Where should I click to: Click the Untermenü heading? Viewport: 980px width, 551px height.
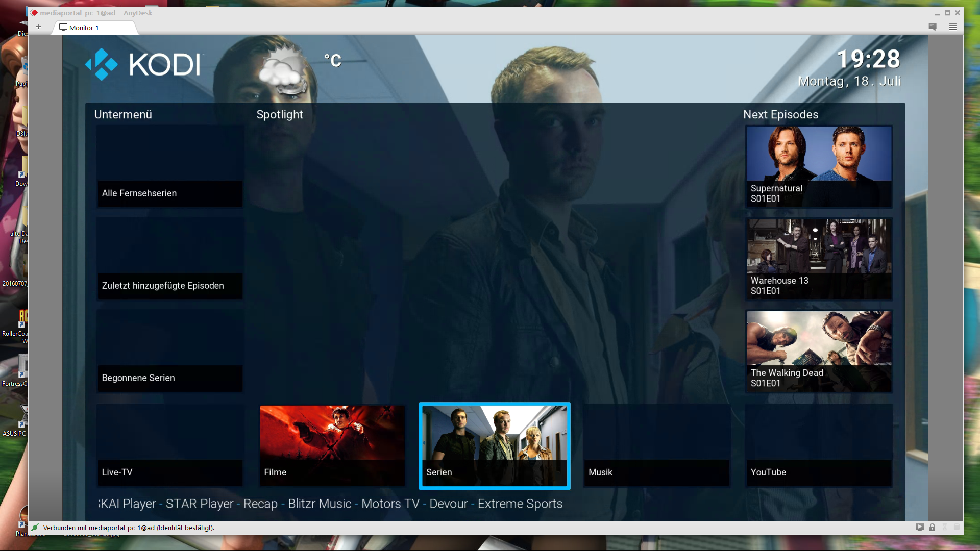point(123,114)
